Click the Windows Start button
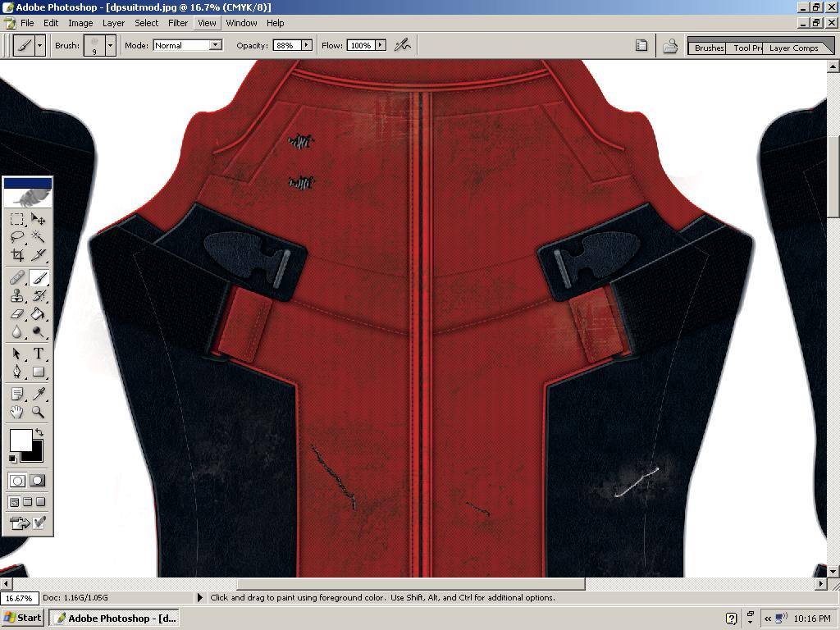Screen dimensions: 840x630 coord(23,618)
